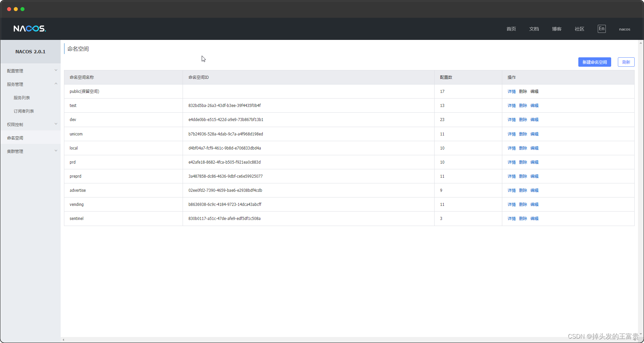
Task: View 详情 for the public namespace
Action: (x=511, y=92)
